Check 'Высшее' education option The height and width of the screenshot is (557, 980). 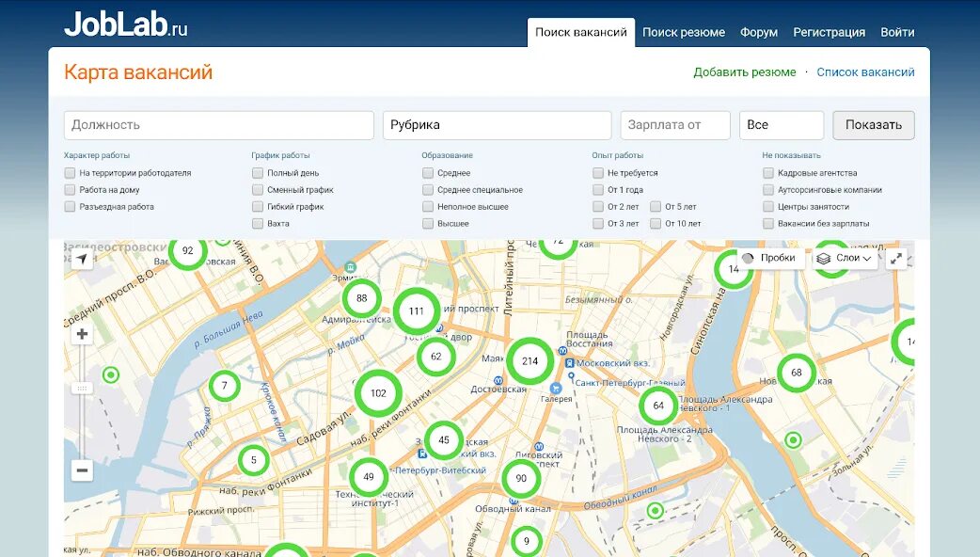tap(428, 223)
